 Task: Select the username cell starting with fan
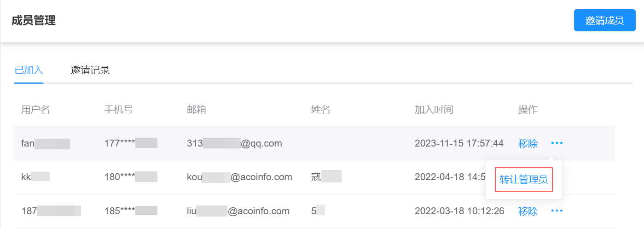[x=45, y=143]
